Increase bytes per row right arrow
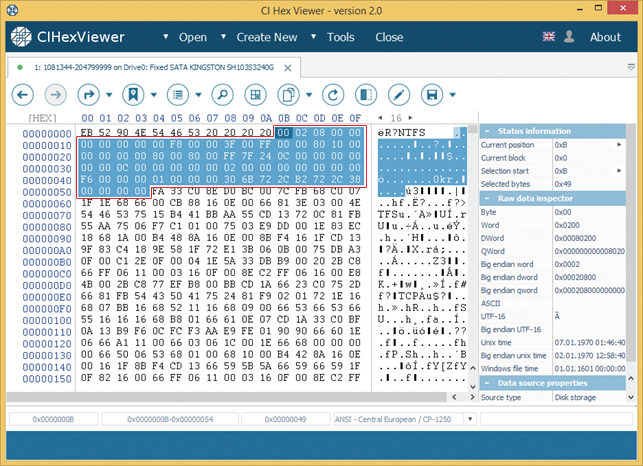The height and width of the screenshot is (466, 643). click(x=410, y=118)
